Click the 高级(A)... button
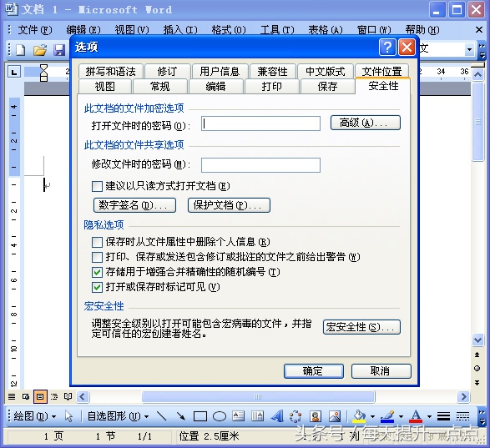490x448 pixels. click(366, 123)
